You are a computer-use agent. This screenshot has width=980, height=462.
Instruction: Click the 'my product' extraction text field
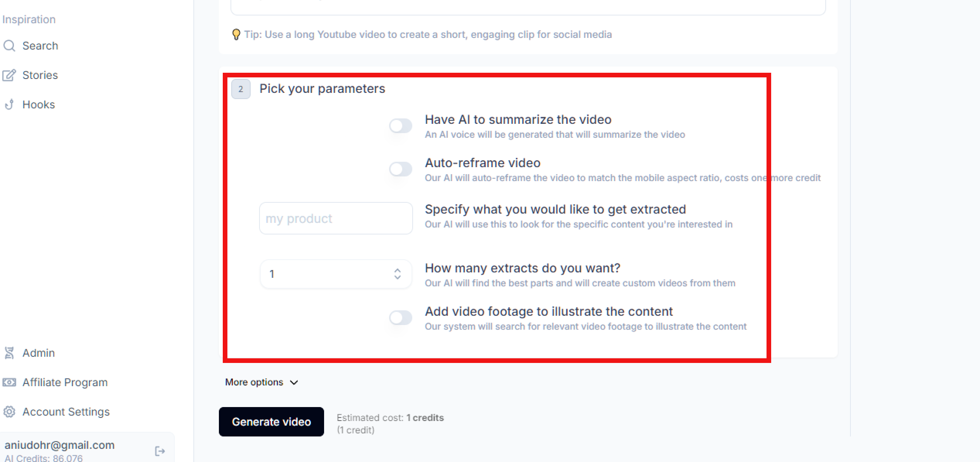click(336, 218)
